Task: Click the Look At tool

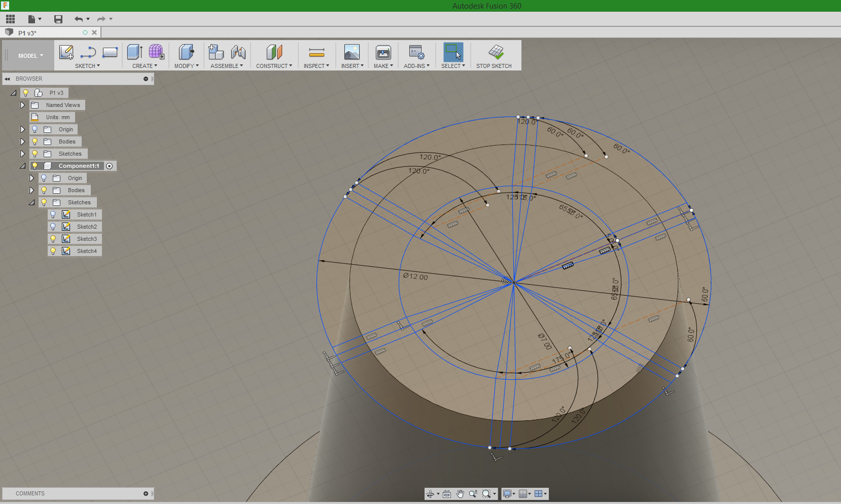Action: point(447,494)
